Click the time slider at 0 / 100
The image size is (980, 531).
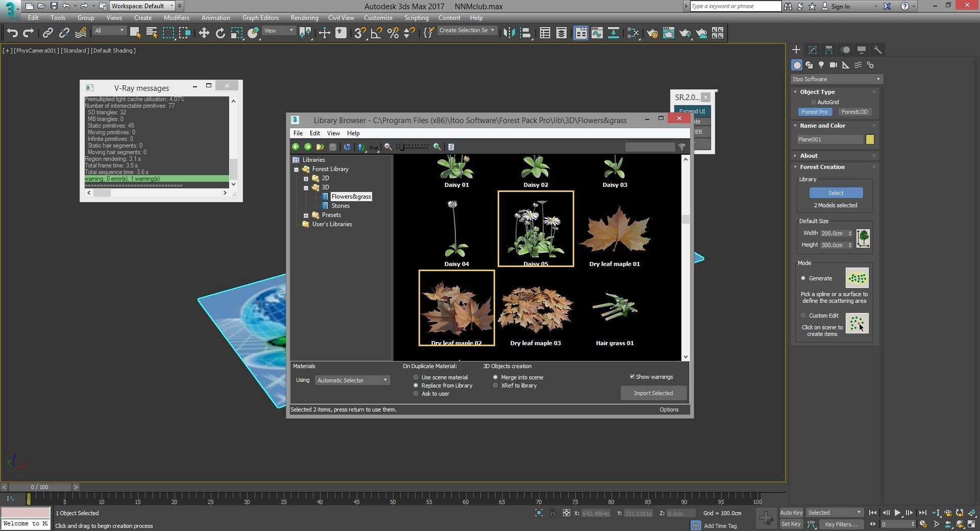point(39,487)
